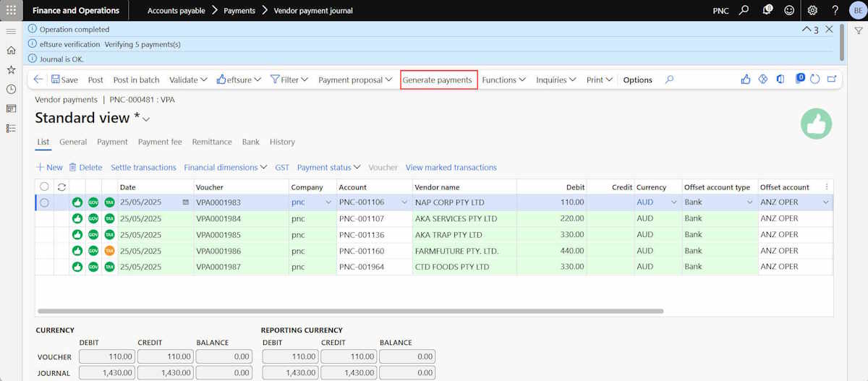This screenshot has height=381, width=868.
Task: Open date calendar picker on first row
Action: click(186, 202)
